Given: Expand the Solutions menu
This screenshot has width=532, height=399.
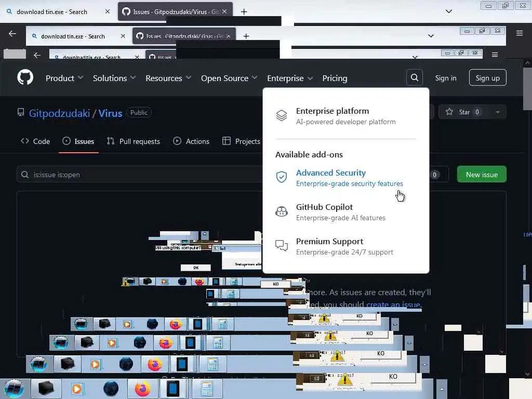Looking at the screenshot, I should (114, 78).
